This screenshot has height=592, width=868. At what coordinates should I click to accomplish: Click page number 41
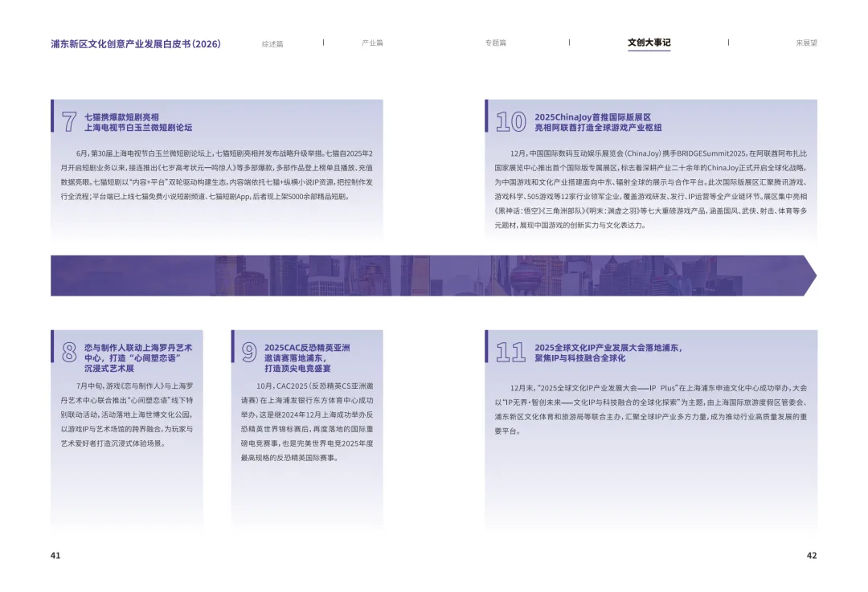point(55,556)
